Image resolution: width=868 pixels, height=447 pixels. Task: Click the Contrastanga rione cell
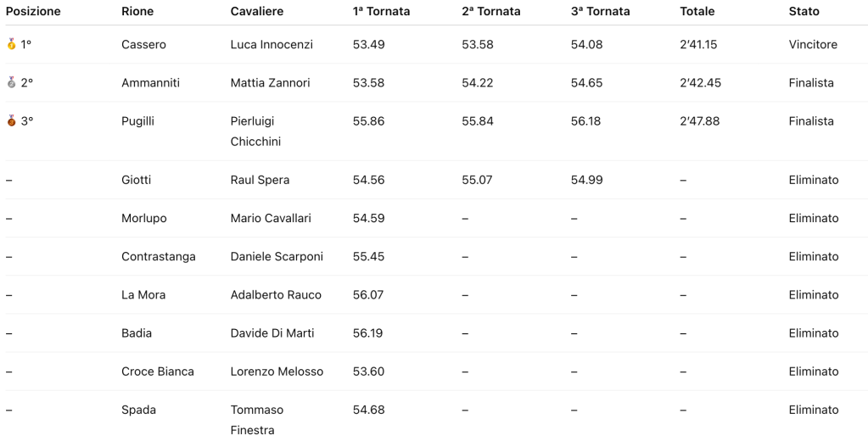click(158, 256)
